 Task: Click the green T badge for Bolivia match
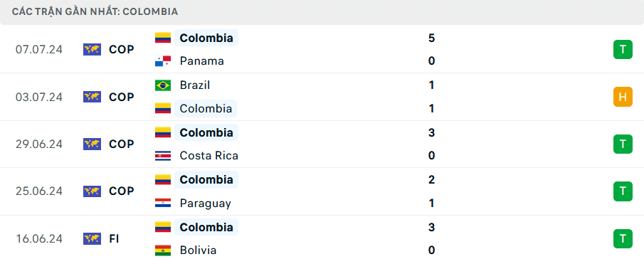(623, 238)
